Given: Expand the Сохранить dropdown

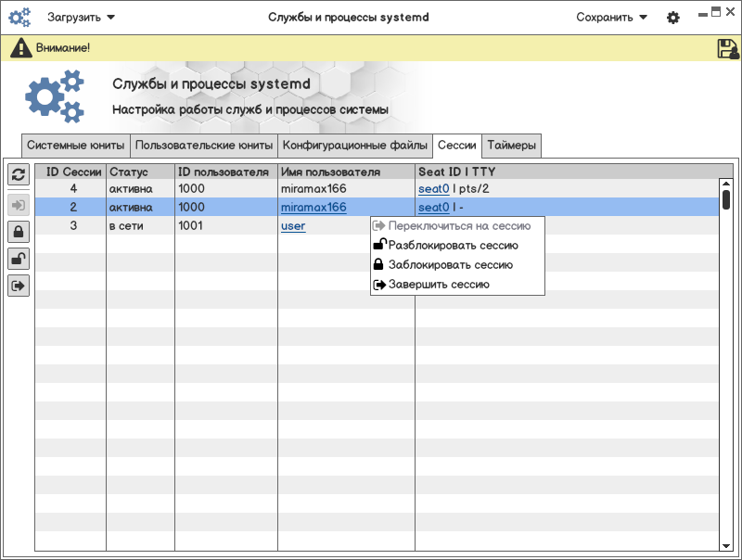Looking at the screenshot, I should [x=611, y=17].
